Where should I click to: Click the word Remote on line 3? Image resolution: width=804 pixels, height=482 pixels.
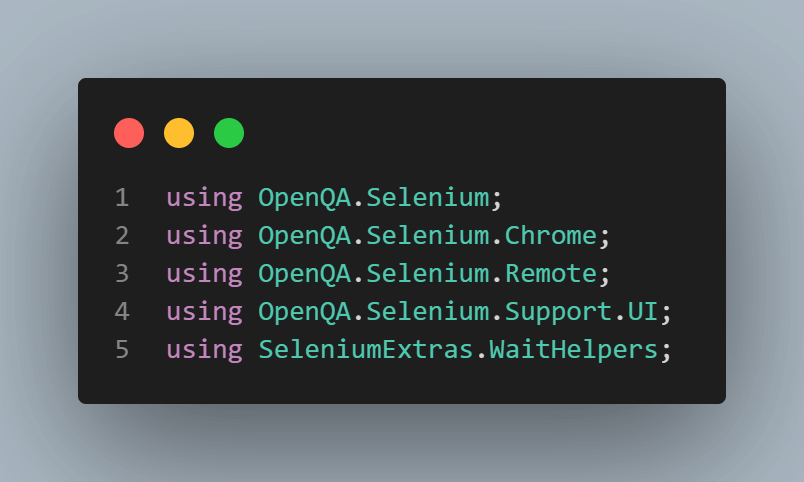click(x=550, y=274)
